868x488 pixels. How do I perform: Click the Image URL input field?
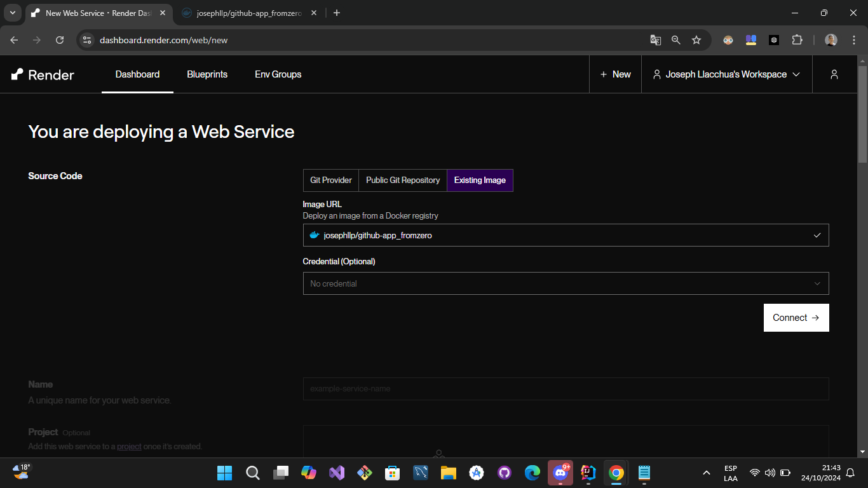pyautogui.click(x=566, y=235)
